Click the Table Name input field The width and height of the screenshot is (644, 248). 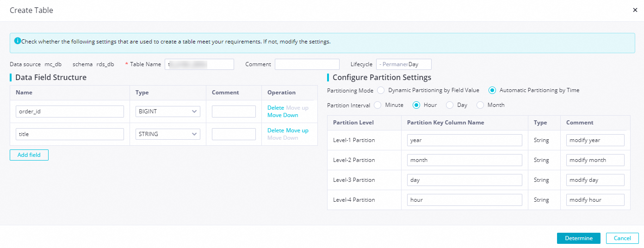pyautogui.click(x=199, y=64)
